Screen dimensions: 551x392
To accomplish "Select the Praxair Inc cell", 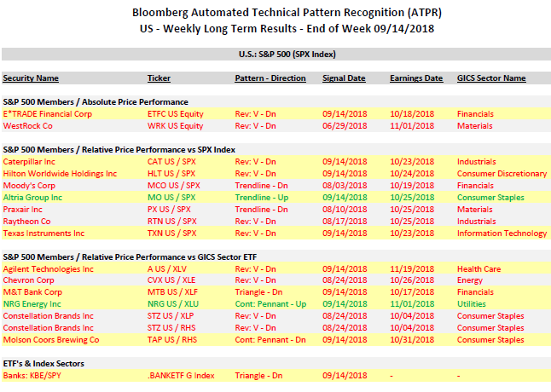I will pos(22,210).
